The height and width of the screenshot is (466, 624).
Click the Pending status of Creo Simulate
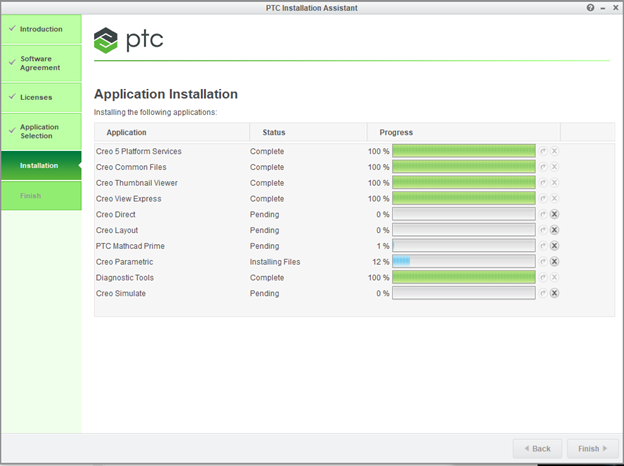tap(264, 293)
